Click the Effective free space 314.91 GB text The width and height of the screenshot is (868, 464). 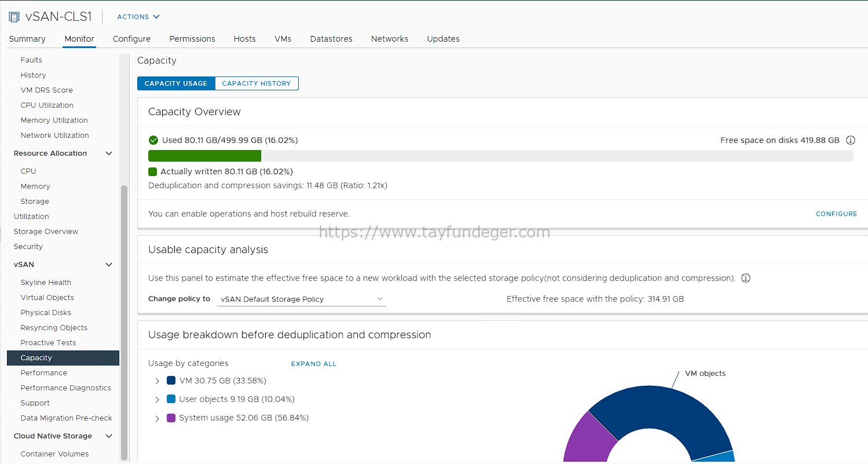point(595,299)
